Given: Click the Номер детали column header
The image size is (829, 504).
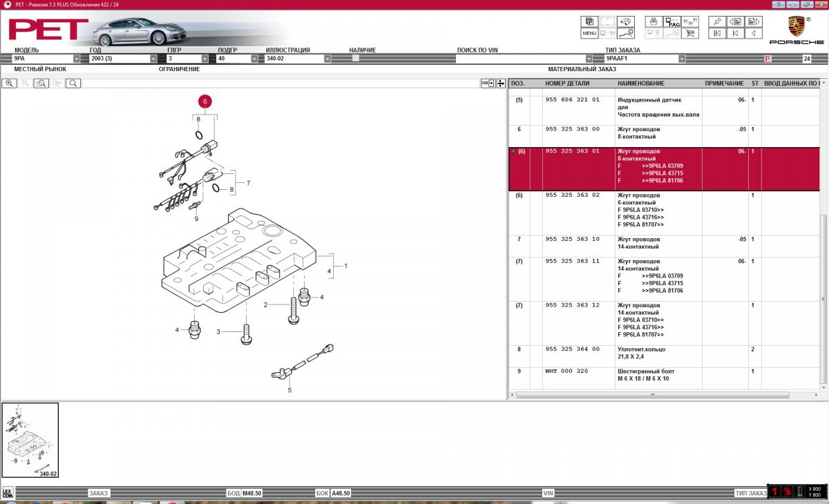Looking at the screenshot, I should [x=567, y=84].
